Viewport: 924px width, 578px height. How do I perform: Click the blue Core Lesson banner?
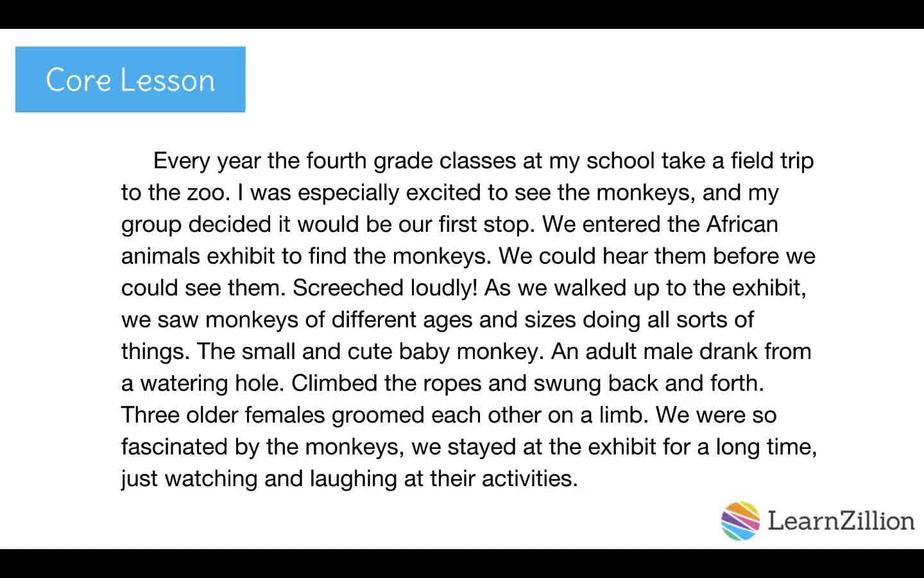pos(130,80)
